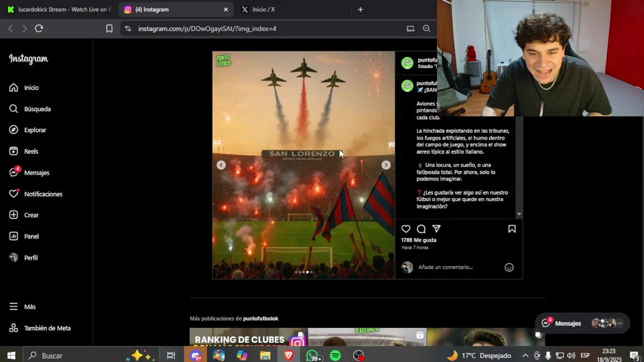Open WhatsApp from the taskbar

pyautogui.click(x=313, y=355)
